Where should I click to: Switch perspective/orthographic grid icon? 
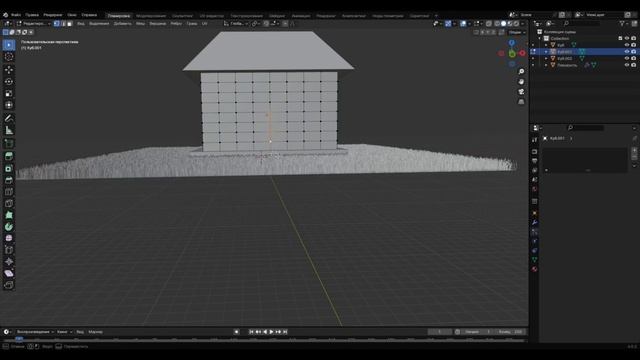click(521, 102)
